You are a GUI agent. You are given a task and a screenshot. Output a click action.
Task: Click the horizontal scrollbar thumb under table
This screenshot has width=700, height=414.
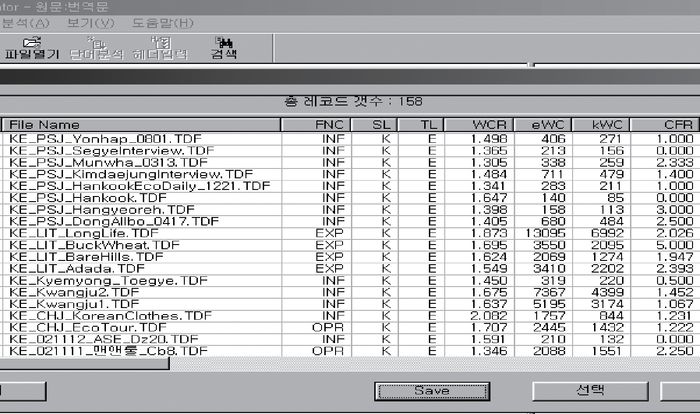tap(84, 364)
